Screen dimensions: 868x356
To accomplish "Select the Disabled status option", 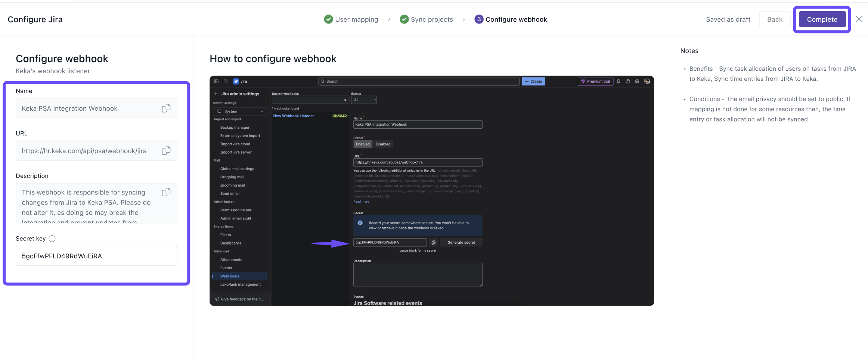I will (383, 144).
